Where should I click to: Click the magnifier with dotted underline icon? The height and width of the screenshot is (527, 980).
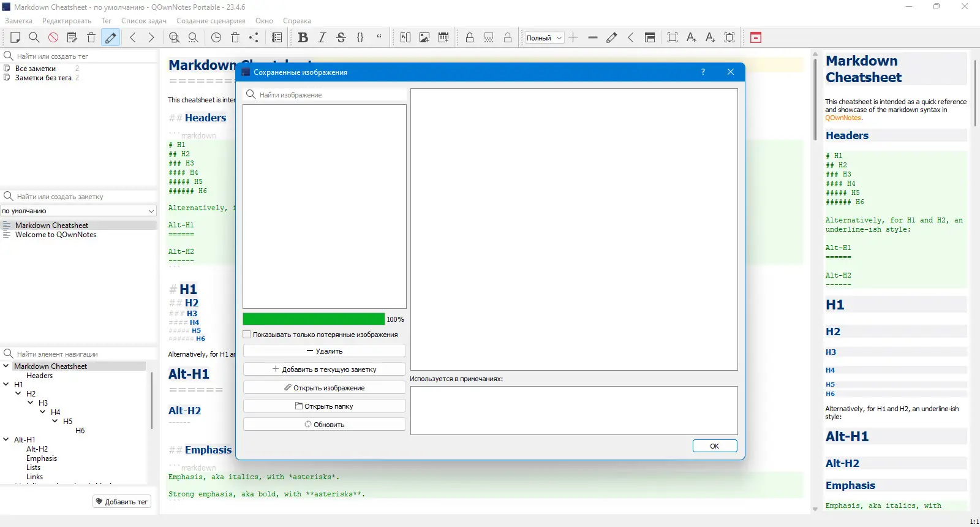194,37
